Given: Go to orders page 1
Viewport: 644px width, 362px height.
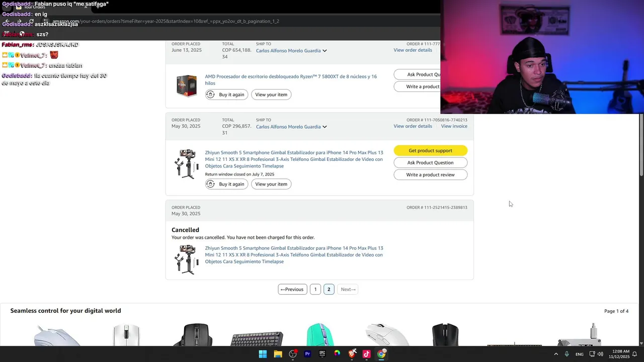Looking at the screenshot, I should coord(315,289).
